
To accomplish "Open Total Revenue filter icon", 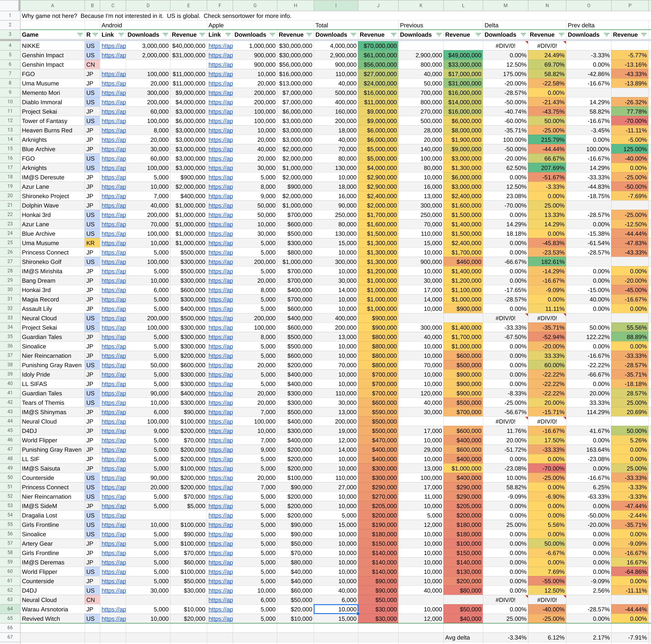I will pyautogui.click(x=394, y=35).
